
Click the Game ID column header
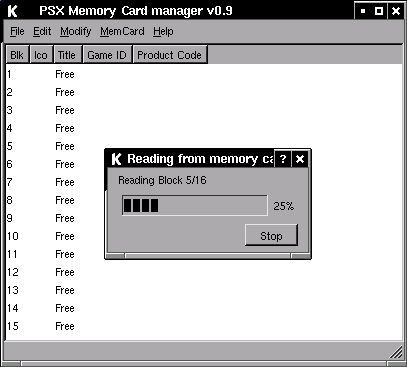pos(107,55)
